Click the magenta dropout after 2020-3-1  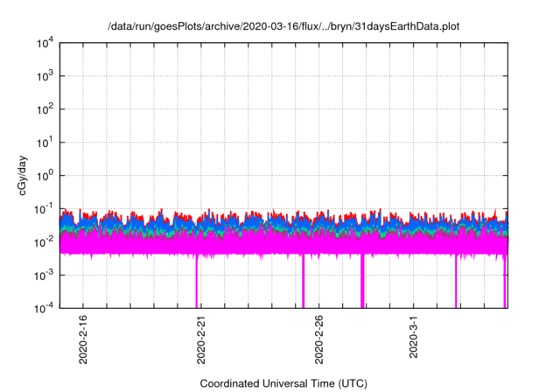coord(456,282)
